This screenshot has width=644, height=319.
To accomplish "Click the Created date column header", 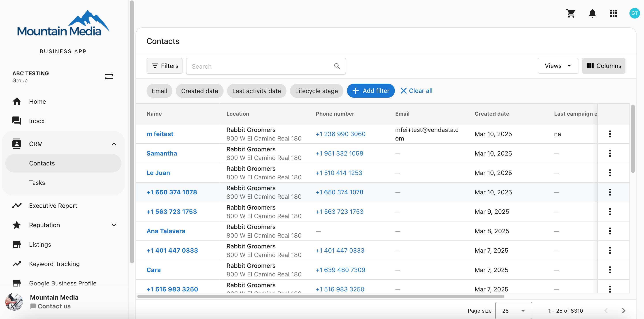I will coord(491,114).
